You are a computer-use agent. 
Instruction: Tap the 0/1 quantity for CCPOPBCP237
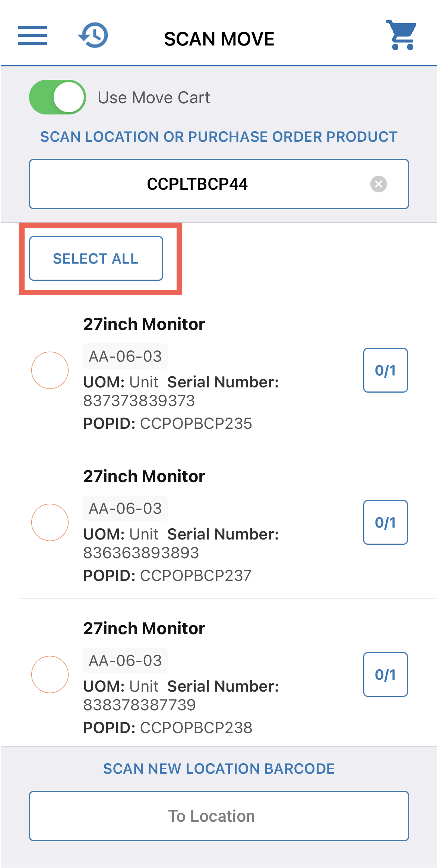[x=385, y=522]
